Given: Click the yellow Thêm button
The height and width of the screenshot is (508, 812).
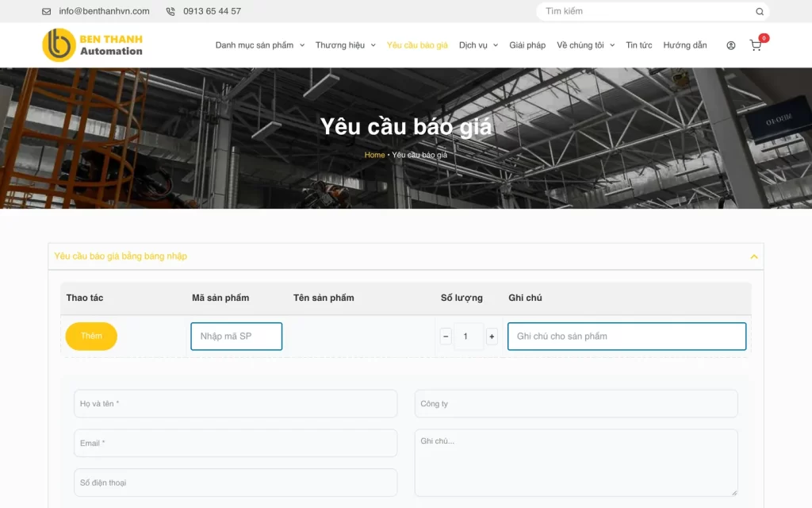Looking at the screenshot, I should (91, 336).
